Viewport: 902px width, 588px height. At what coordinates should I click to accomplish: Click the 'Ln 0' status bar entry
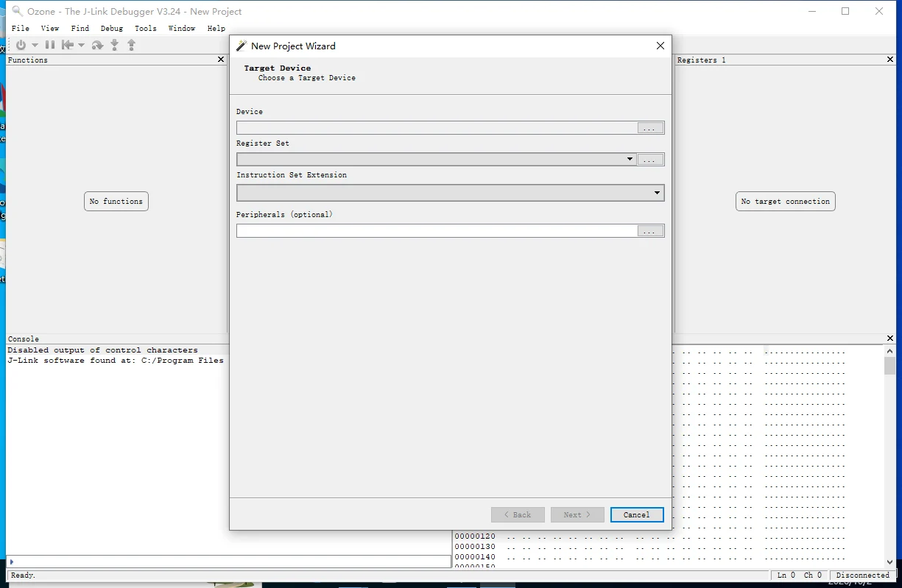coord(786,575)
